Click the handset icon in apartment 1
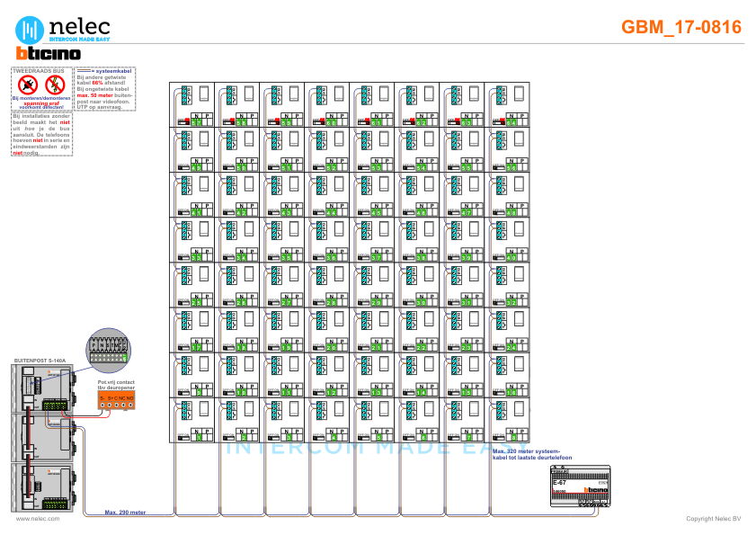Viewport: 756px width, 535px height. (x=205, y=409)
